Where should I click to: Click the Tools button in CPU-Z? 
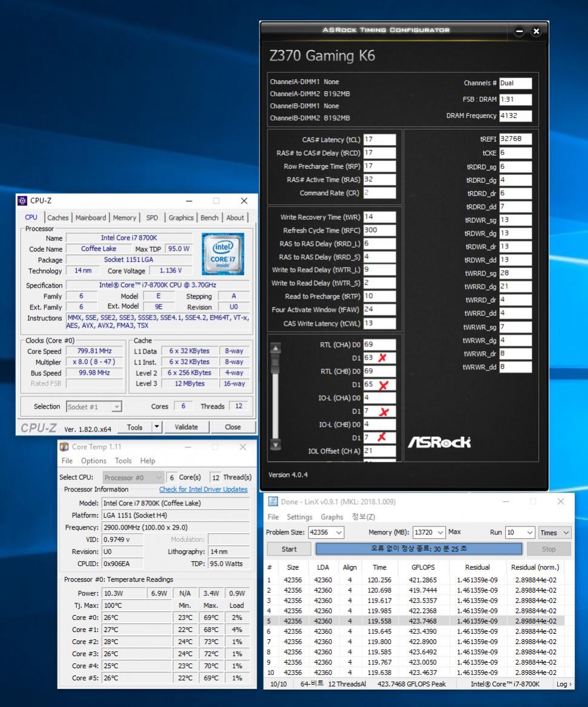[135, 427]
